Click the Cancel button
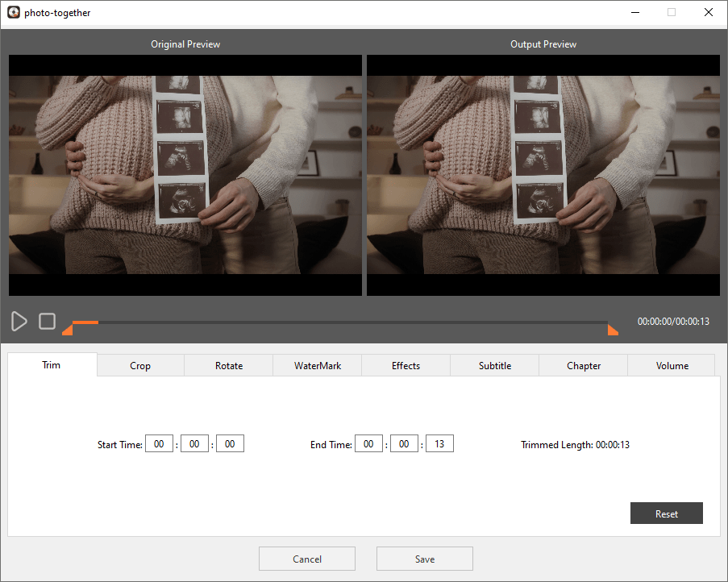This screenshot has height=582, width=728. (306, 559)
